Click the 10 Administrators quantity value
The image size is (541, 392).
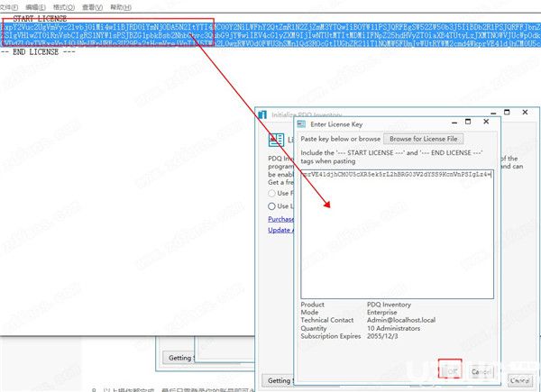[394, 328]
